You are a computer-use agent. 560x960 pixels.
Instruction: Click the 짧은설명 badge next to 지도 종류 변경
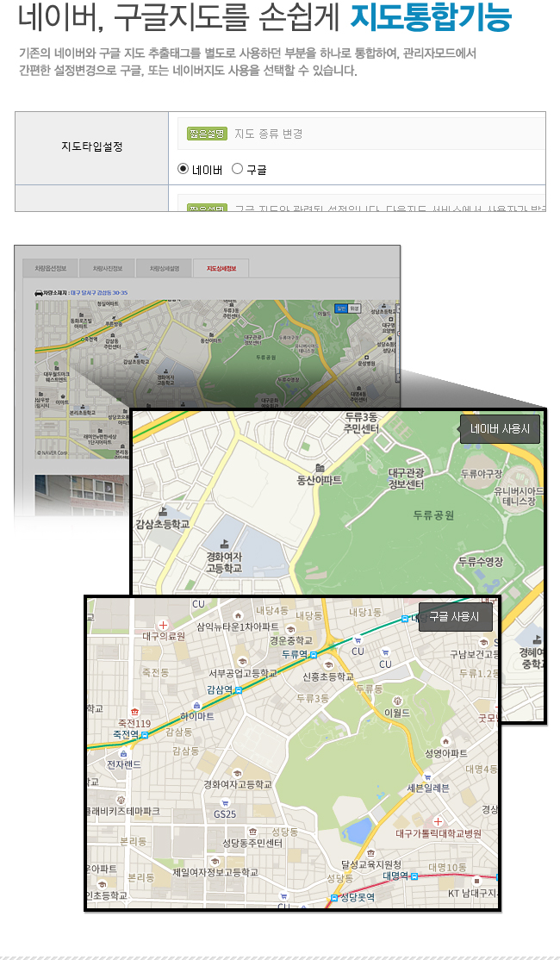point(208,134)
